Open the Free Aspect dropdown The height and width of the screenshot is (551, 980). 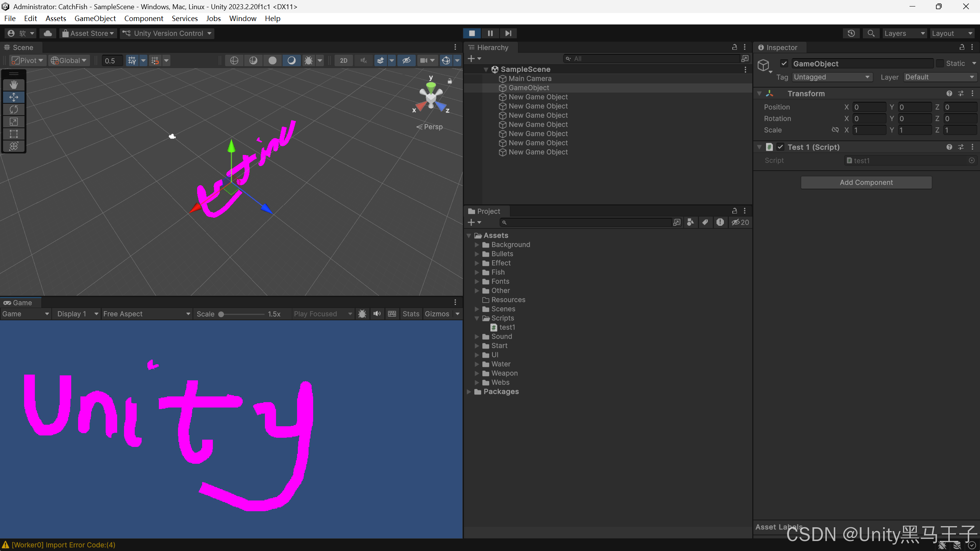click(147, 314)
